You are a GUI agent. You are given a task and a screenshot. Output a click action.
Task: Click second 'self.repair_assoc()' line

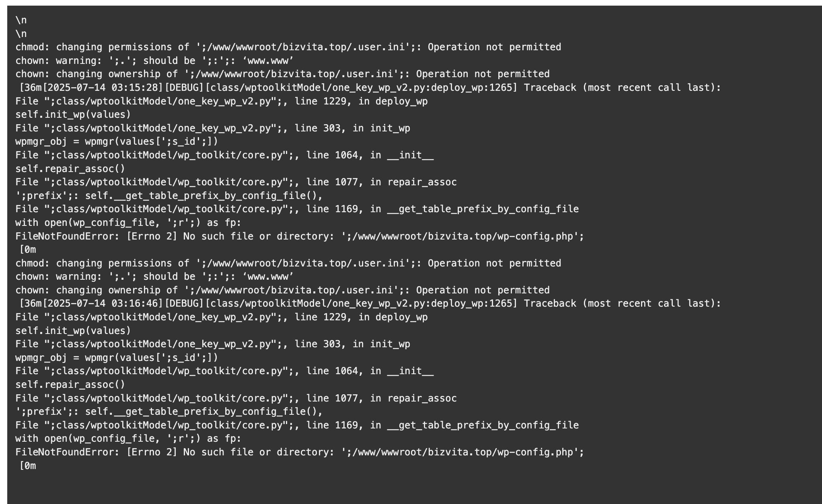(70, 385)
